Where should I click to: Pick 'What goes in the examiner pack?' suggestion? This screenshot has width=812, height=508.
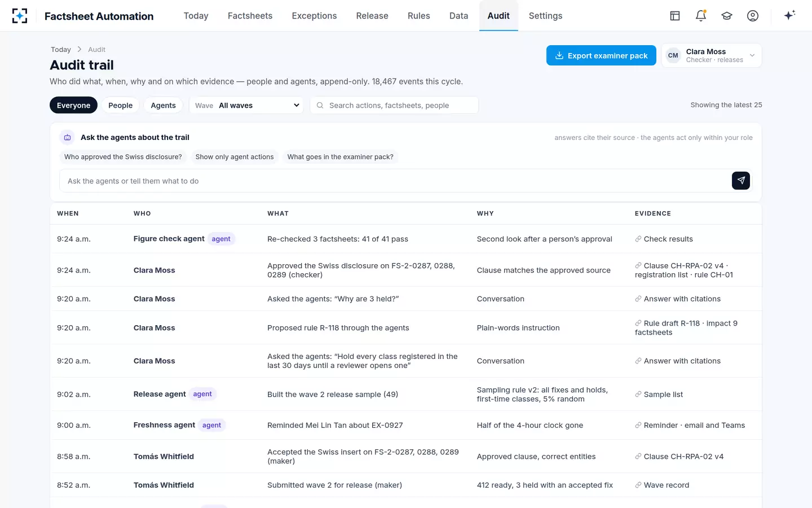pyautogui.click(x=341, y=157)
